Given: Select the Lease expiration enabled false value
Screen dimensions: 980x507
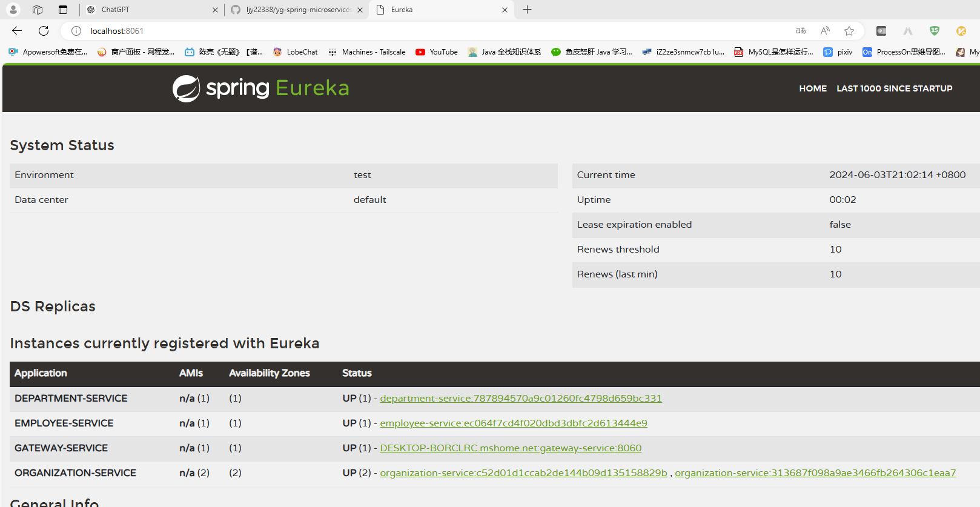Looking at the screenshot, I should [840, 225].
